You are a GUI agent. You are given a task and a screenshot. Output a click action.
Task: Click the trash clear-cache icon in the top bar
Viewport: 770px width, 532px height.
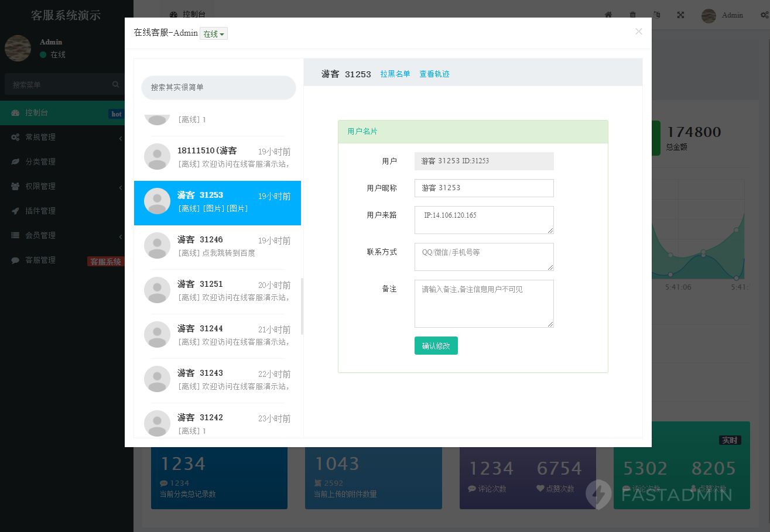pyautogui.click(x=633, y=15)
